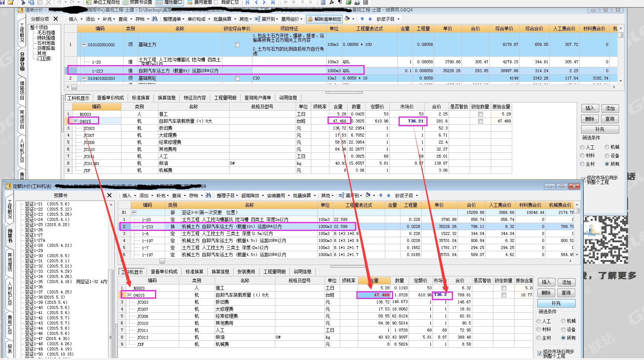Click the paint bucket color icon in 清单计价 toolbar

click(x=347, y=18)
